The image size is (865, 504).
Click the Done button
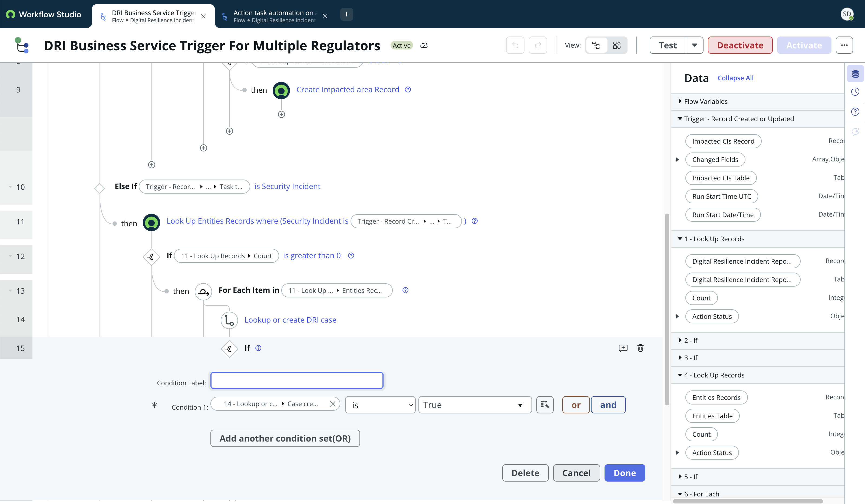tap(624, 473)
